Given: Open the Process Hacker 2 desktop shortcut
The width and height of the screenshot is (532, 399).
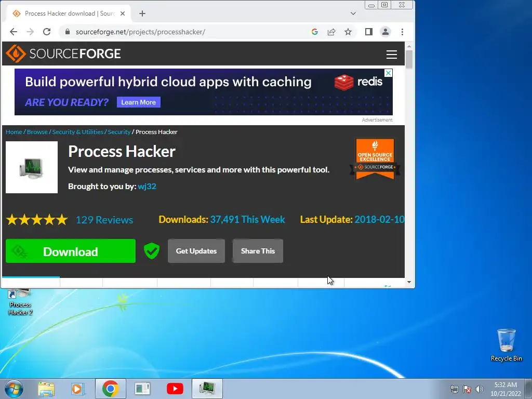Looking at the screenshot, I should point(20,303).
